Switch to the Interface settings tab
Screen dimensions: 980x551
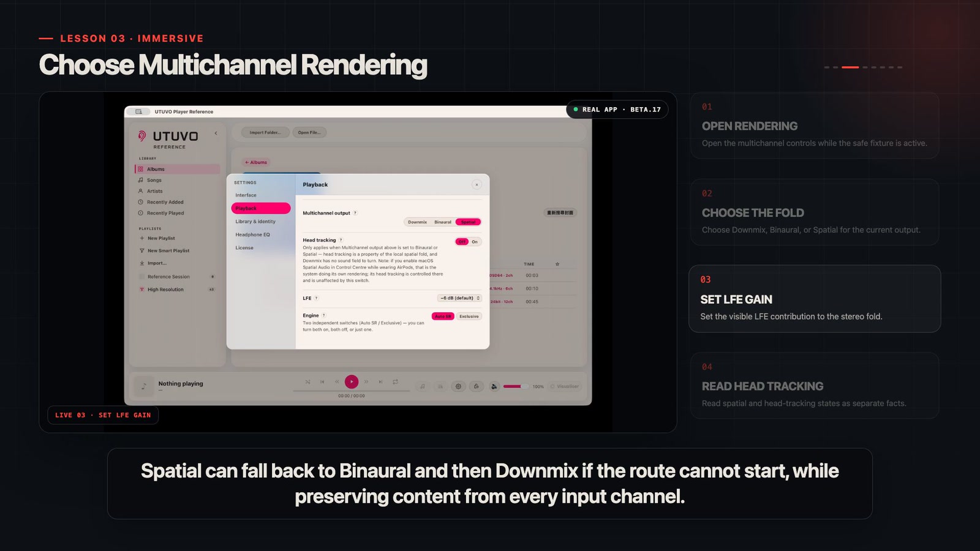click(261, 195)
